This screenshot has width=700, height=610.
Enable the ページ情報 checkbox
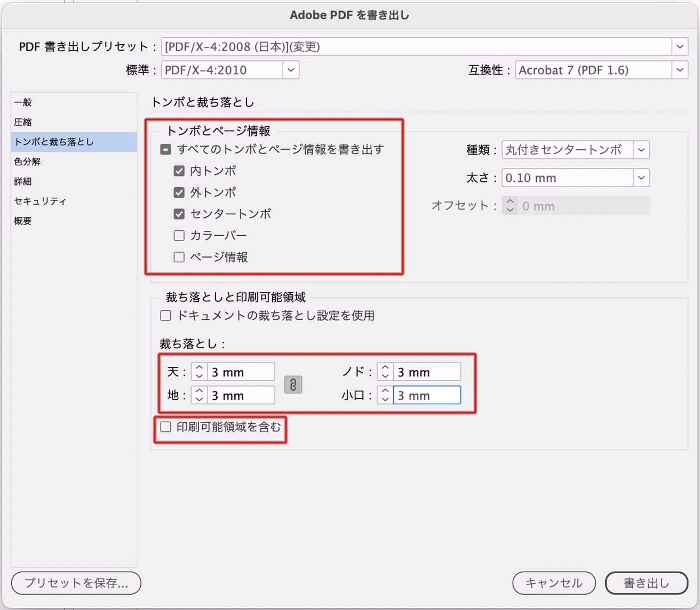click(179, 257)
